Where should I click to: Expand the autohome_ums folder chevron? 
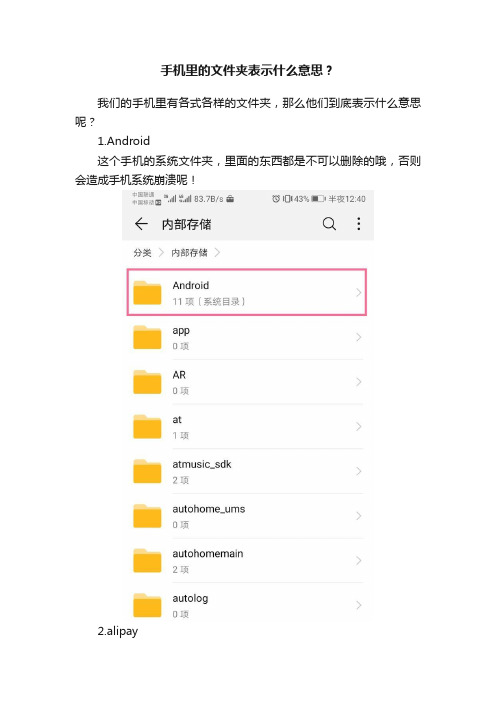click(x=359, y=516)
